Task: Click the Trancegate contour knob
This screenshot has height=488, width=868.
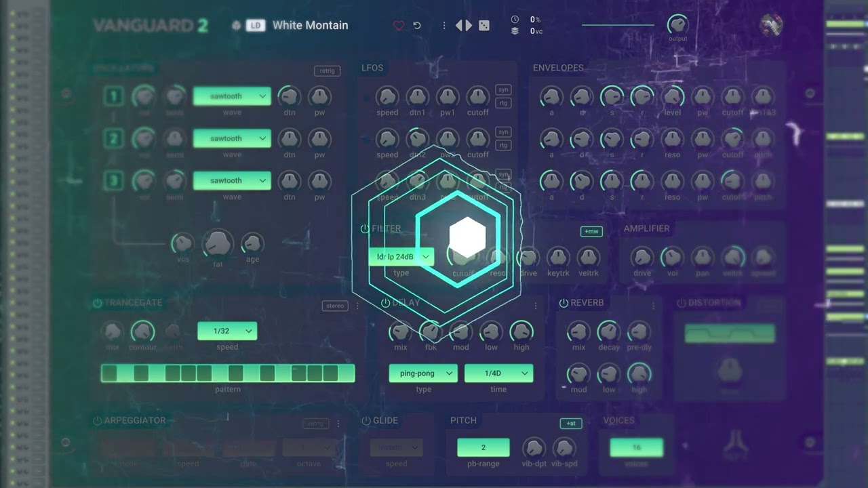Action: click(x=142, y=331)
